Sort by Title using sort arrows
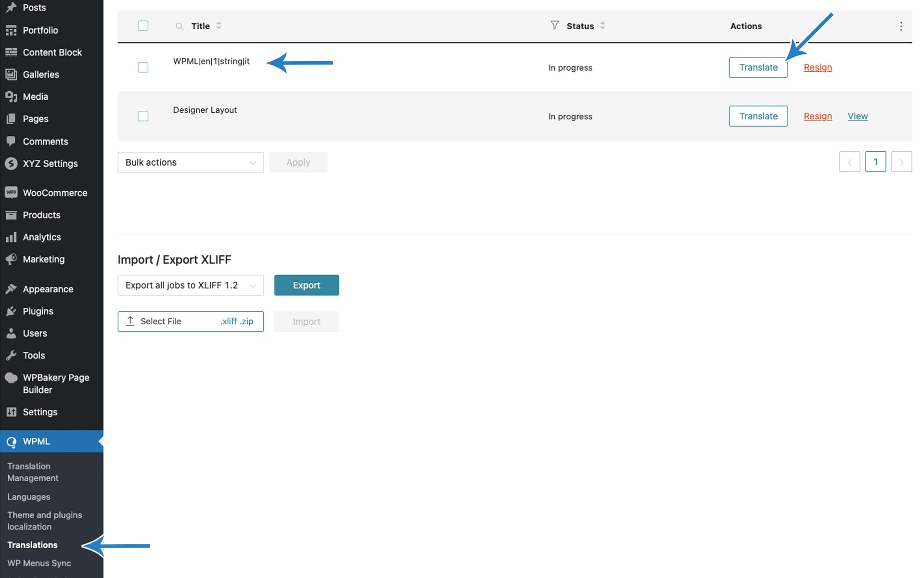The image size is (924, 578). (x=219, y=26)
